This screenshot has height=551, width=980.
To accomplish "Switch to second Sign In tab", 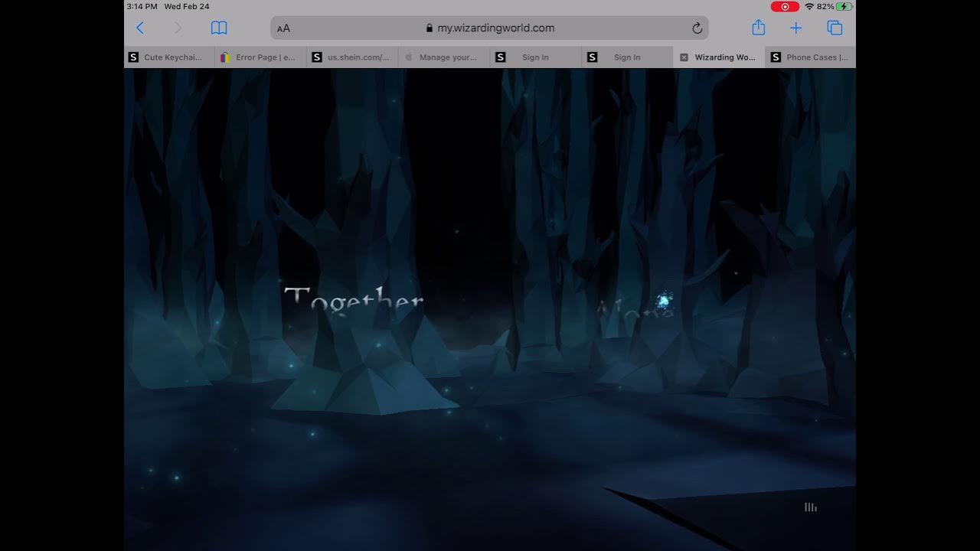I will [x=628, y=57].
